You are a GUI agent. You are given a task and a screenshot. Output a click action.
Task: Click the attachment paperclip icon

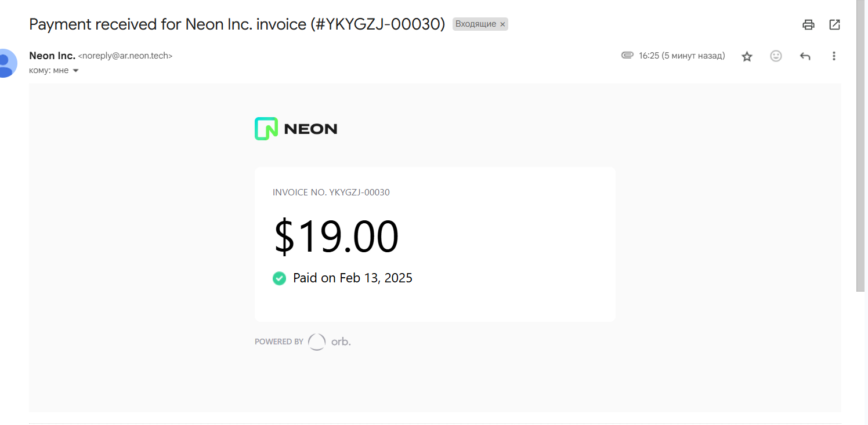[627, 56]
